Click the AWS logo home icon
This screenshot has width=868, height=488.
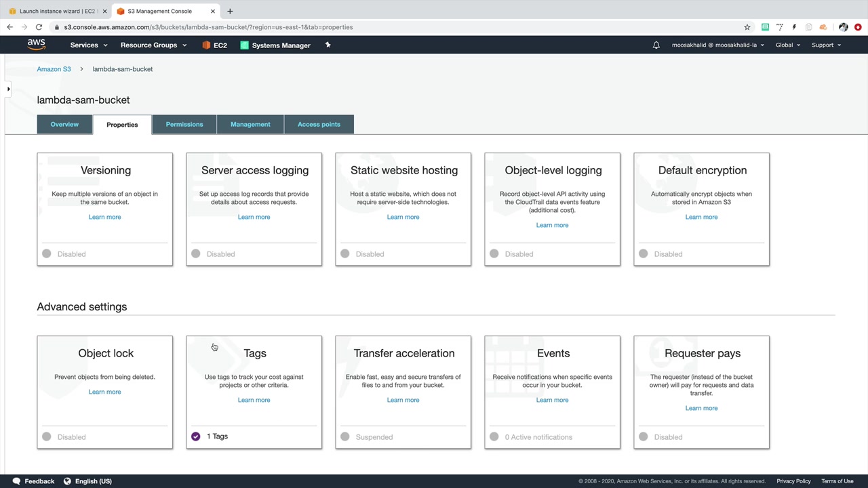(x=37, y=45)
